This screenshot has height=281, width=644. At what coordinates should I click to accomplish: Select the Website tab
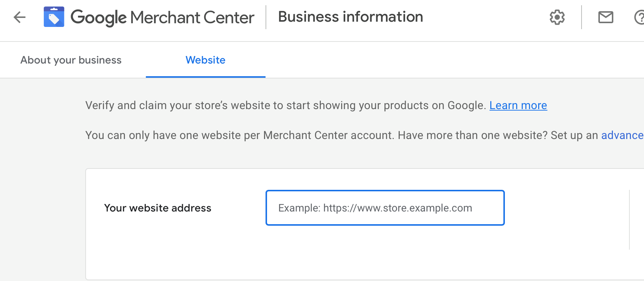205,60
